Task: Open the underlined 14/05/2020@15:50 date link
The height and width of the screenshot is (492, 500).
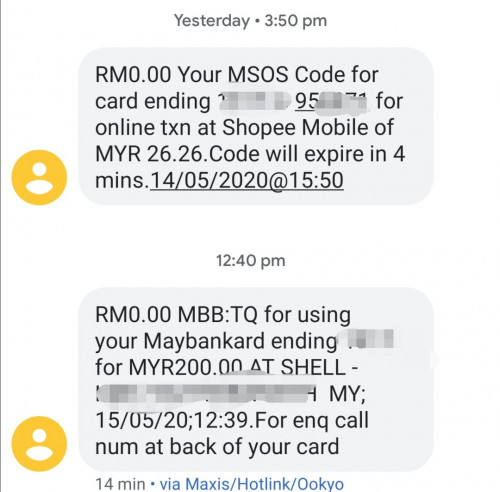Action: [247, 180]
